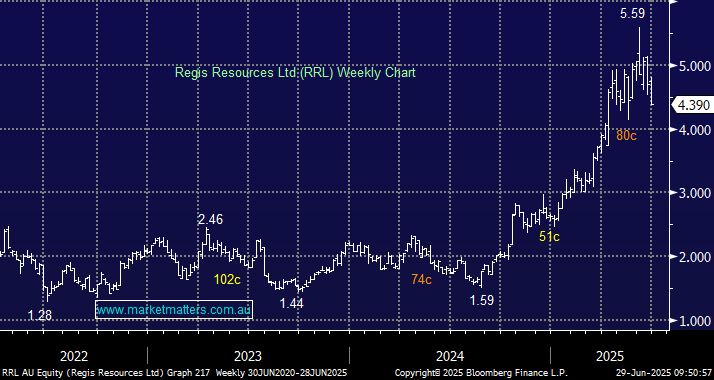Click the orange 74c annotation
714x380 pixels.
tap(421, 279)
